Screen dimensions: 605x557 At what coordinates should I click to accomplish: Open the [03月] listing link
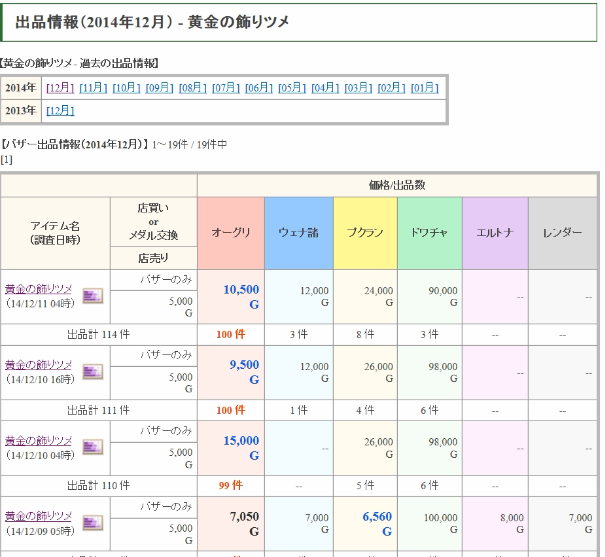(358, 88)
